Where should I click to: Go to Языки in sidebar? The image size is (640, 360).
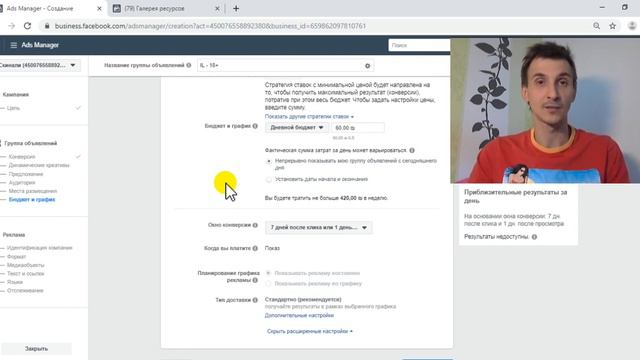(x=15, y=282)
